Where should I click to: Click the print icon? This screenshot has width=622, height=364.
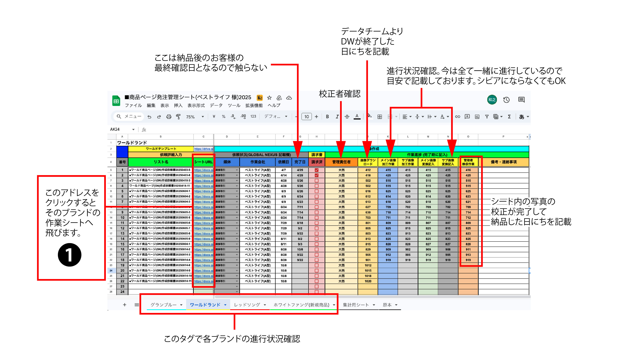(x=169, y=117)
